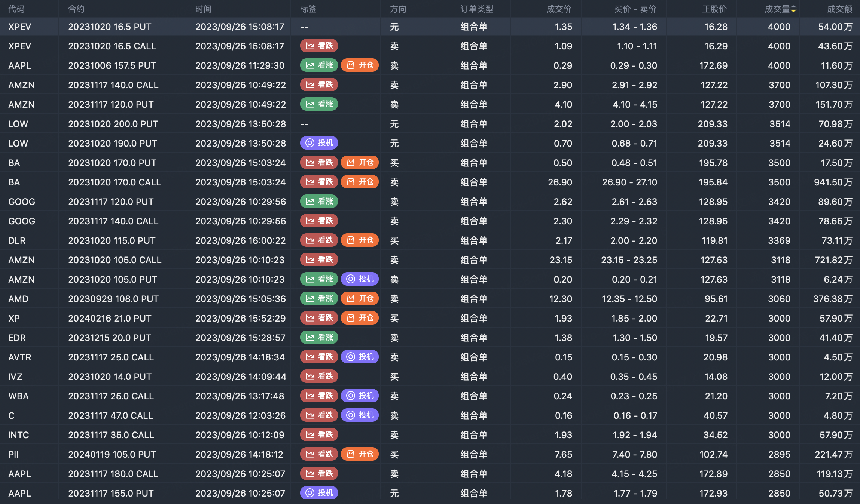
Task: Click the 721.82万 turnover value
Action: click(834, 260)
